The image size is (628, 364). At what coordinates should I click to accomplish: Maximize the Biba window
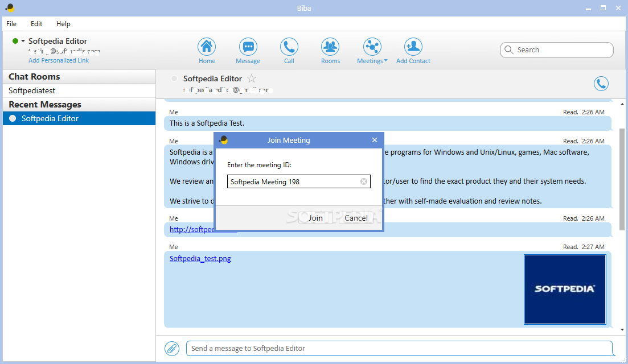pyautogui.click(x=603, y=8)
